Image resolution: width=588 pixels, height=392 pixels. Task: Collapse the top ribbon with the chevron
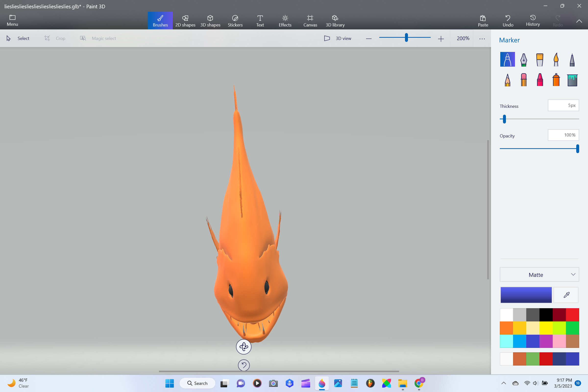click(579, 21)
